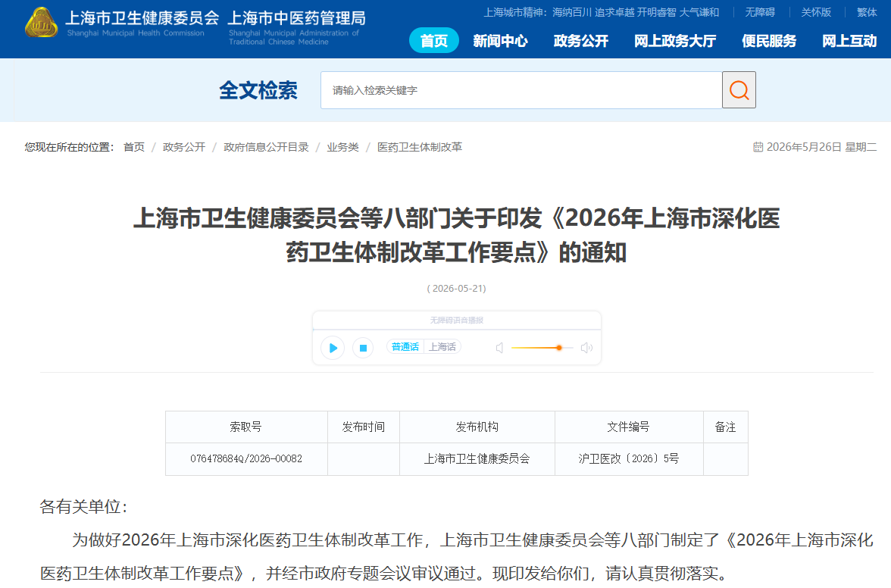Image resolution: width=891 pixels, height=588 pixels.
Task: Open the 网上政务大厅 menu
Action: click(x=675, y=41)
